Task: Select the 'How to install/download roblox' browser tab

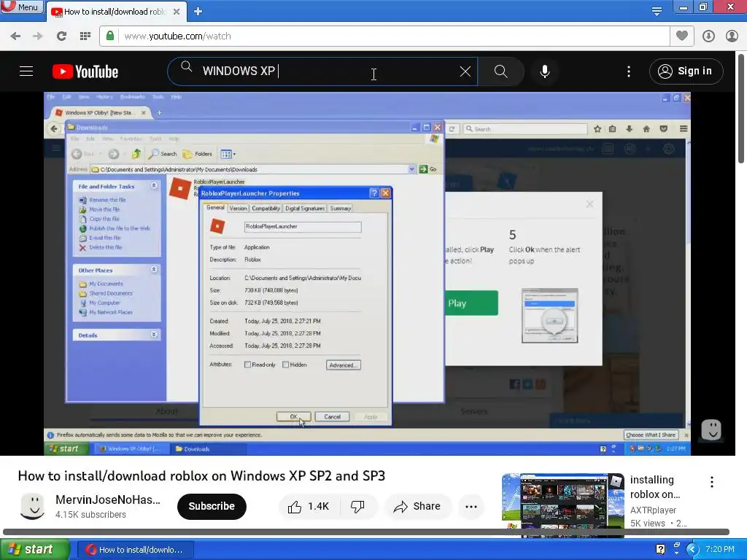Action: (x=115, y=12)
